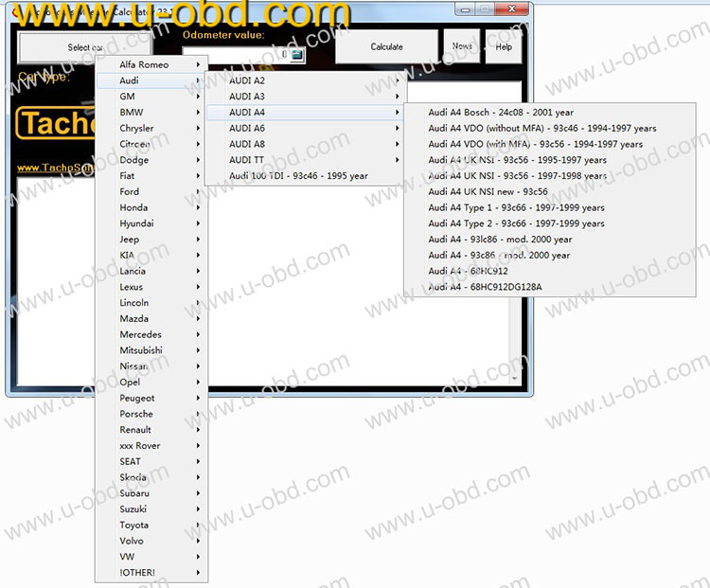Open Skoda brand submenu
The image size is (710, 588).
click(x=151, y=477)
